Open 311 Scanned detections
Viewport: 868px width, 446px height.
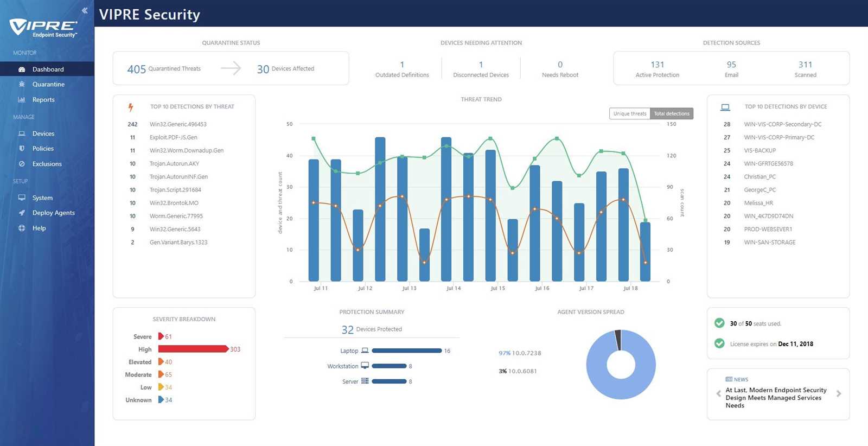[x=806, y=69]
